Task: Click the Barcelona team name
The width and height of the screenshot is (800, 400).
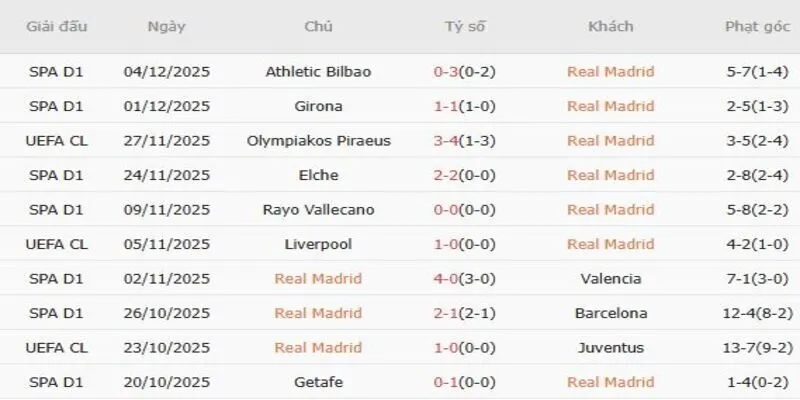Action: coord(610,313)
